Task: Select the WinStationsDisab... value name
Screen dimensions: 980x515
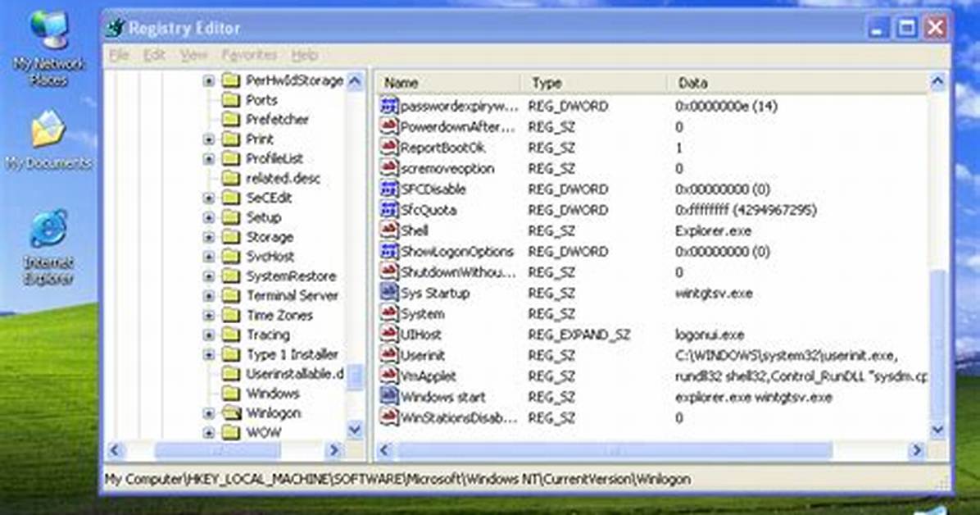Action: (459, 417)
